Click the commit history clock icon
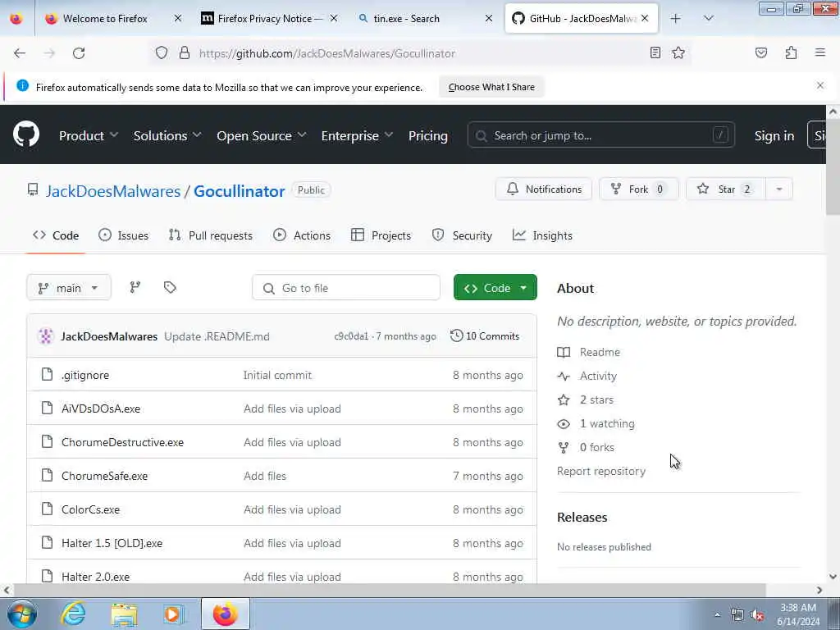The width and height of the screenshot is (840, 630). coord(456,336)
